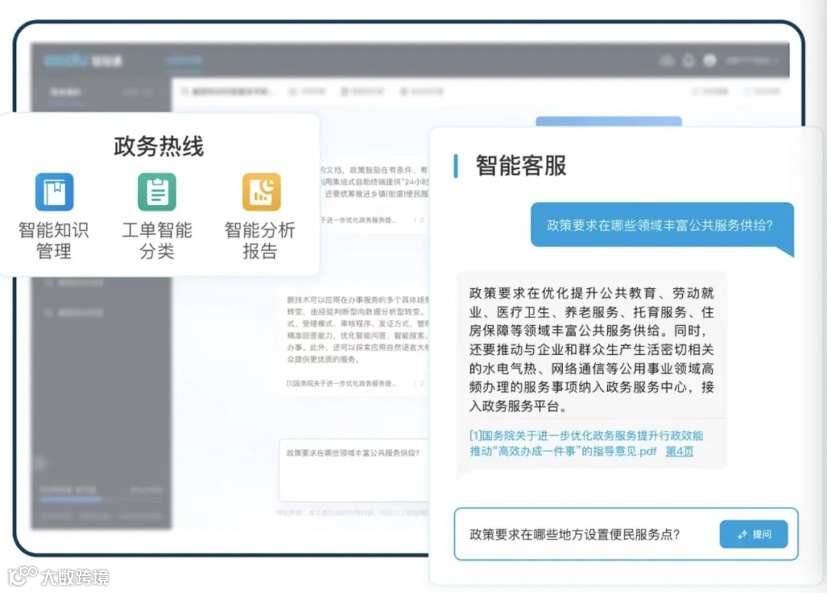Open the 智能知识管理 blue book icon
The height and width of the screenshot is (593, 827).
(54, 192)
